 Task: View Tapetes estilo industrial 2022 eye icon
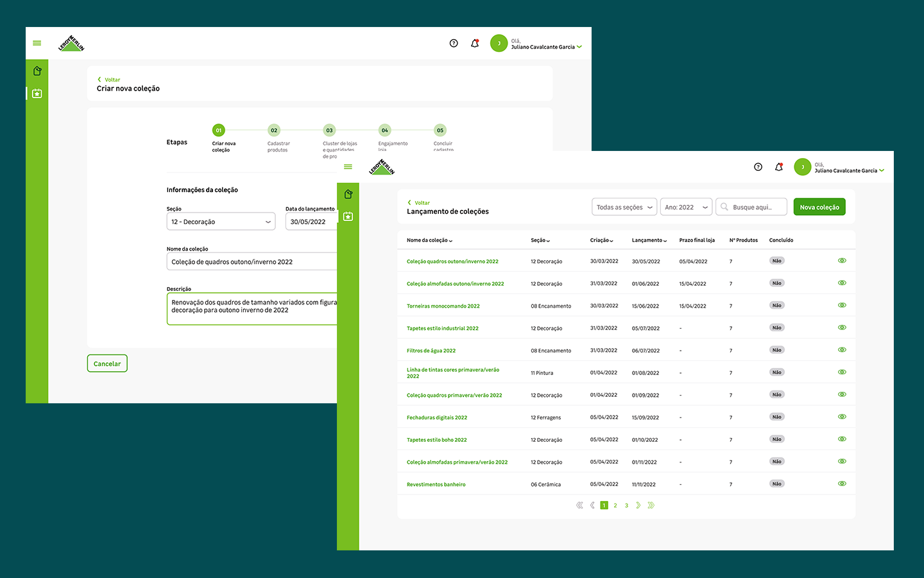pos(842,328)
